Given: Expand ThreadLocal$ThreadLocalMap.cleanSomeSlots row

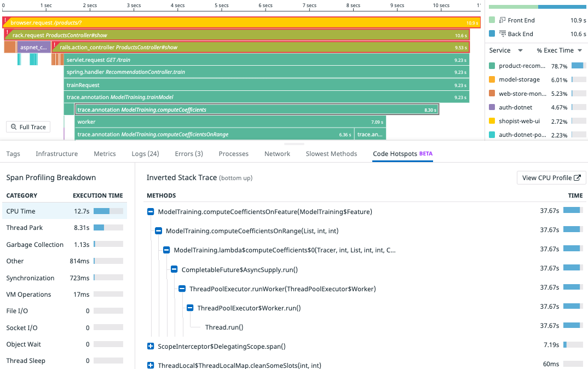Looking at the screenshot, I should 151,365.
